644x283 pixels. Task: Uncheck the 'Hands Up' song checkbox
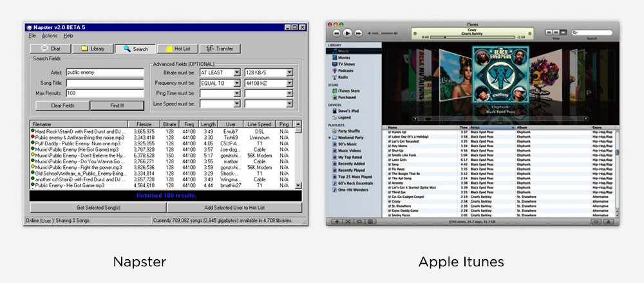389,132
